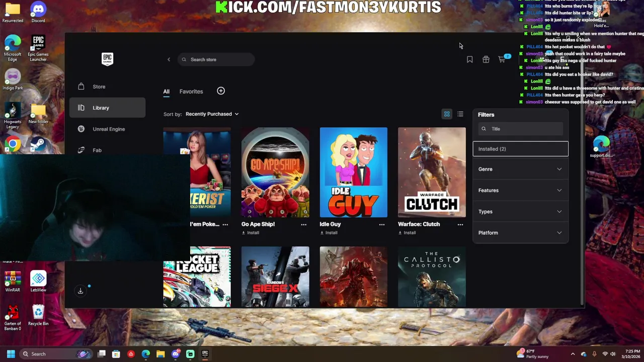Open Indigo Park desktop shortcut

pyautogui.click(x=13, y=80)
